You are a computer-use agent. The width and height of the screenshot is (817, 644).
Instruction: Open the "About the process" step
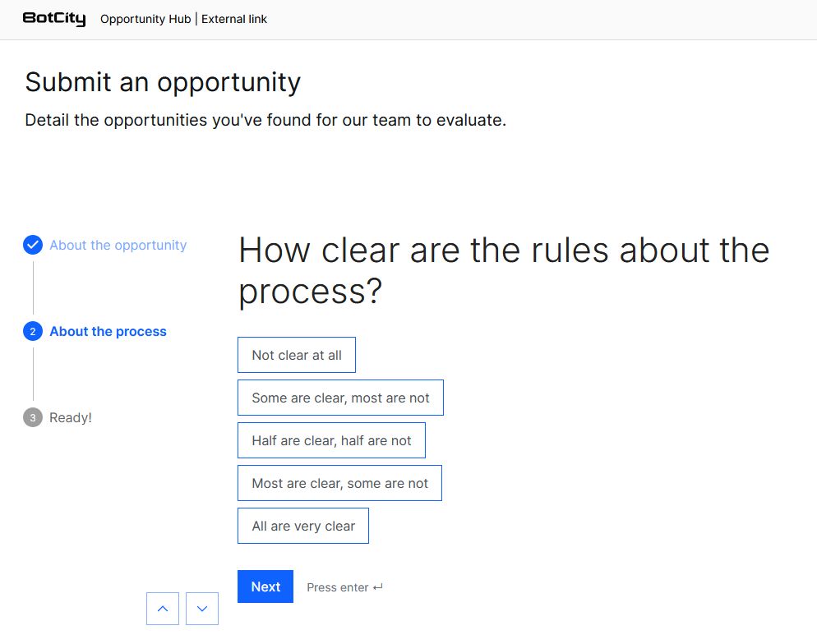coord(108,332)
